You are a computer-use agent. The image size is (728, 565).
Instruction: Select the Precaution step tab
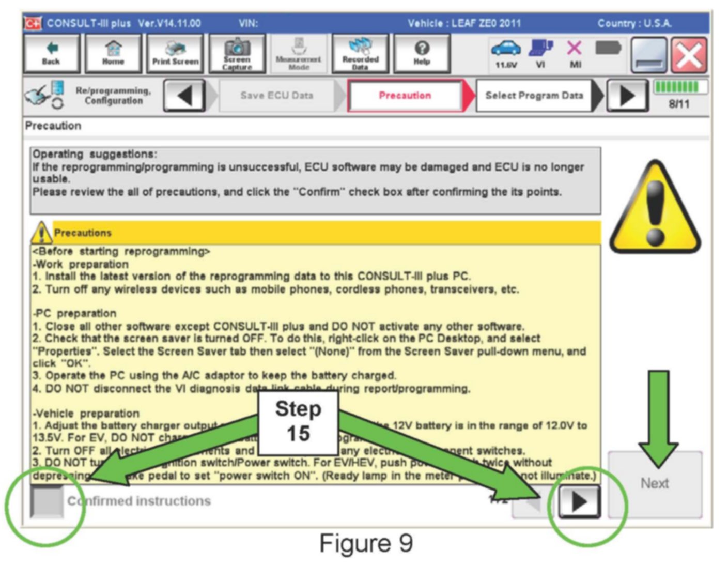coord(405,96)
